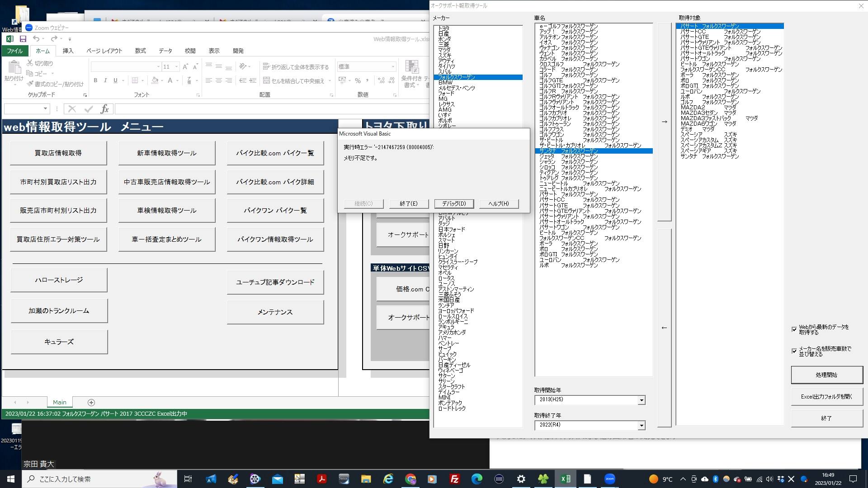Click the Italic formatting icon
The image size is (868, 488).
(105, 80)
